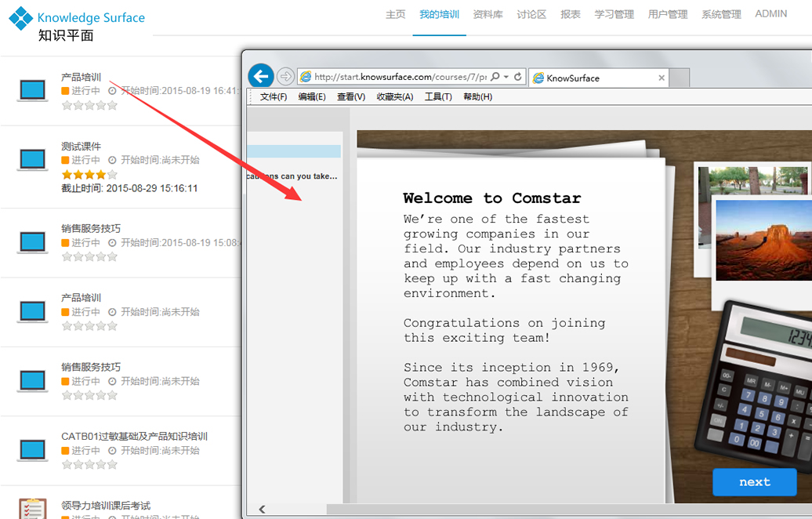Select the highlighted blue item in course sidebar
812x519 pixels.
click(294, 151)
